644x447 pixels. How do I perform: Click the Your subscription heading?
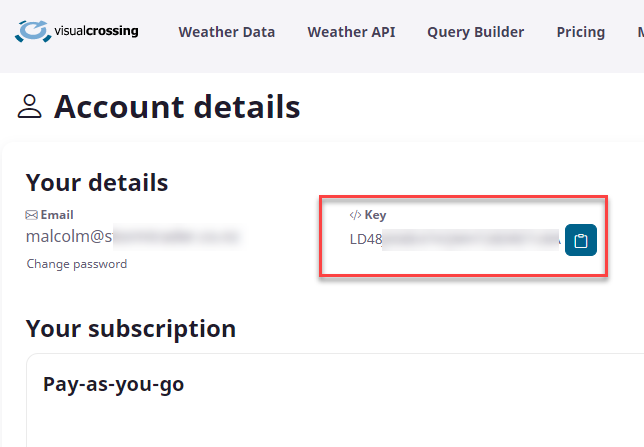[x=131, y=328]
